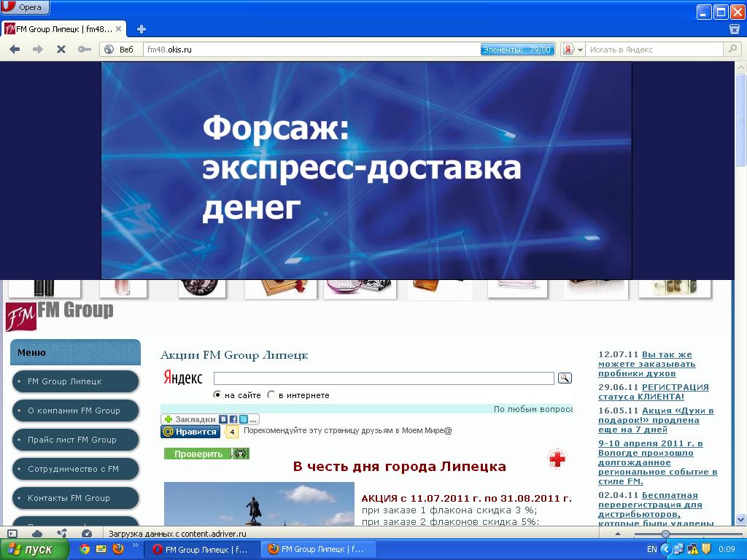The image size is (747, 560).
Task: Open the Веб site info badge
Action: [121, 49]
